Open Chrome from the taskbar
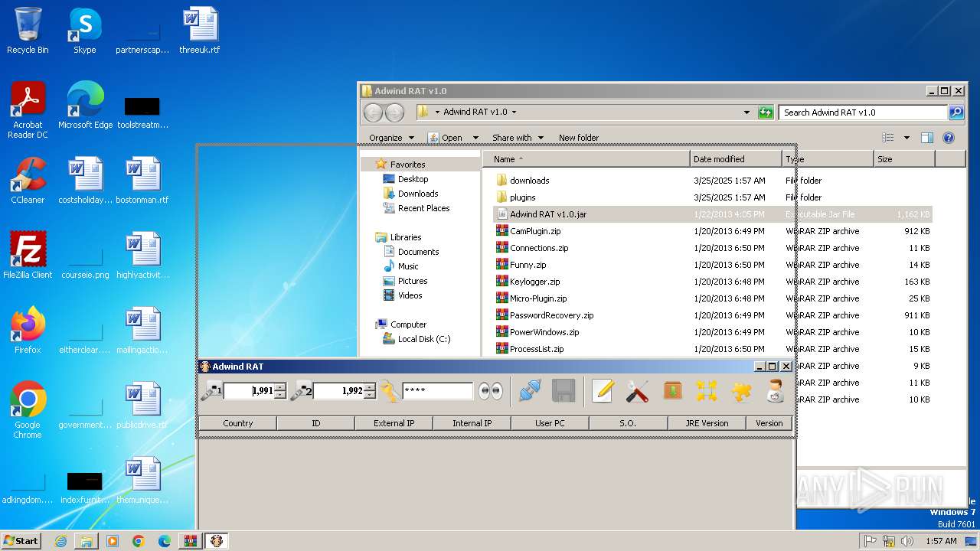 pos(139,541)
